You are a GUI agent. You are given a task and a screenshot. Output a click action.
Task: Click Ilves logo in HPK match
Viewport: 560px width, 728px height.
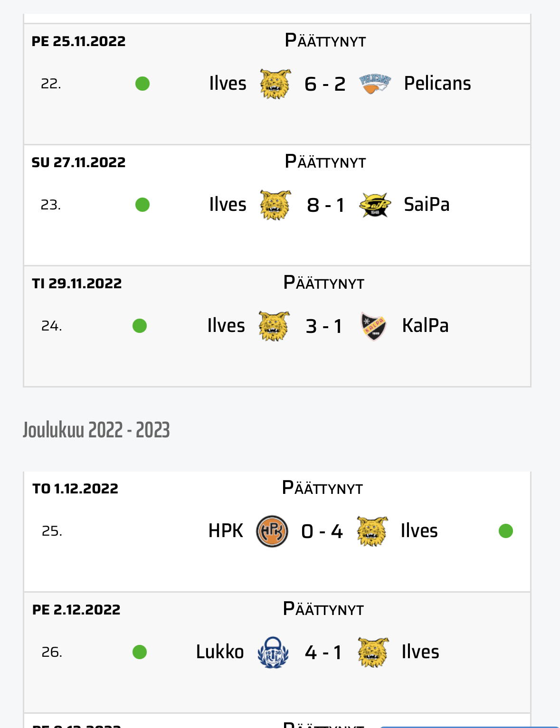point(372,531)
